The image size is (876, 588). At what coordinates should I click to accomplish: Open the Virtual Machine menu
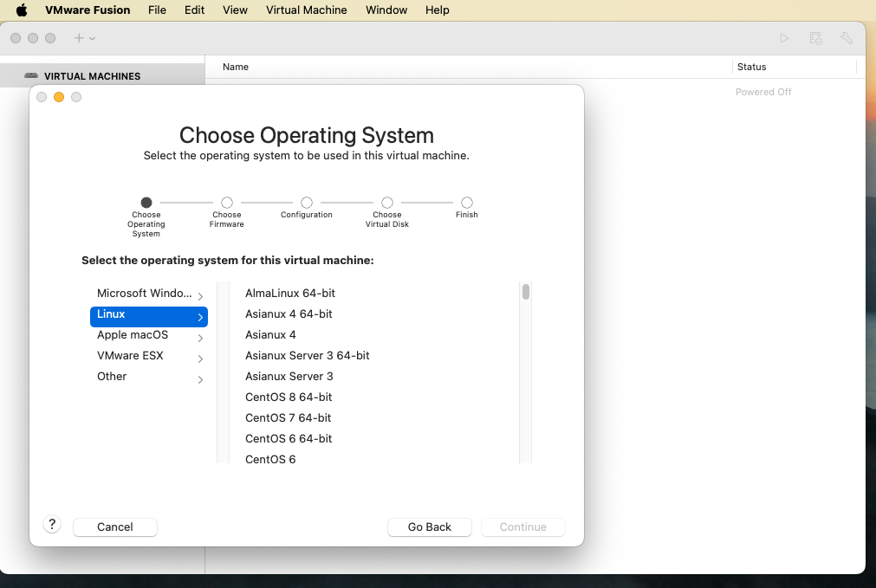click(306, 10)
